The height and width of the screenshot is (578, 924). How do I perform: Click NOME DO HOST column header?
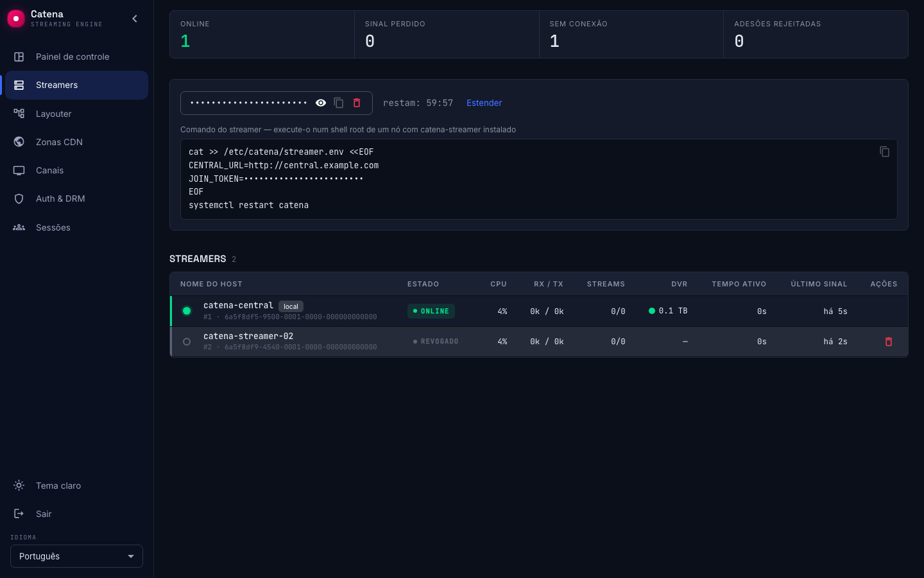(x=211, y=284)
